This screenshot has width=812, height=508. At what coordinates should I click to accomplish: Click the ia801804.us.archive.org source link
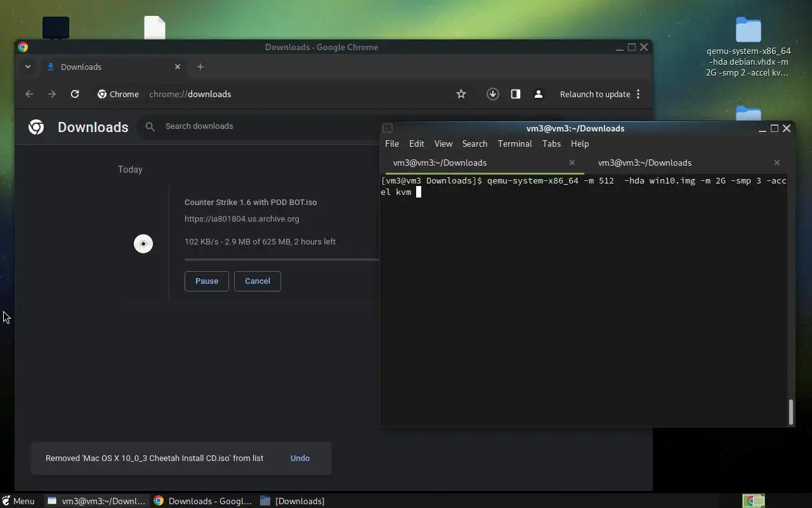click(242, 218)
